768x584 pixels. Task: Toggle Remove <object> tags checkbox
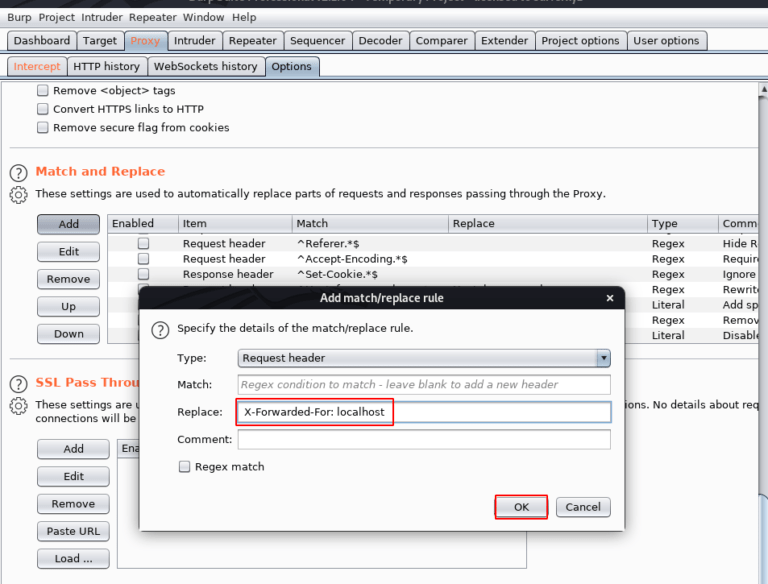43,91
